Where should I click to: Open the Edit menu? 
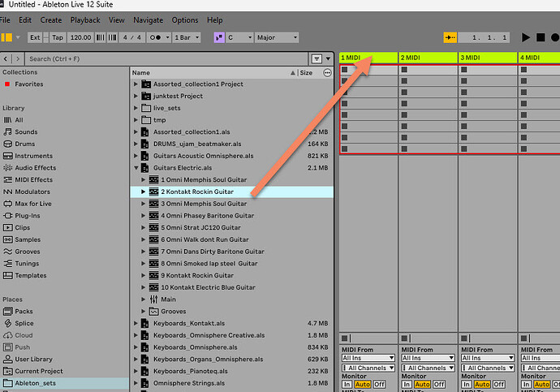pyautogui.click(x=25, y=20)
